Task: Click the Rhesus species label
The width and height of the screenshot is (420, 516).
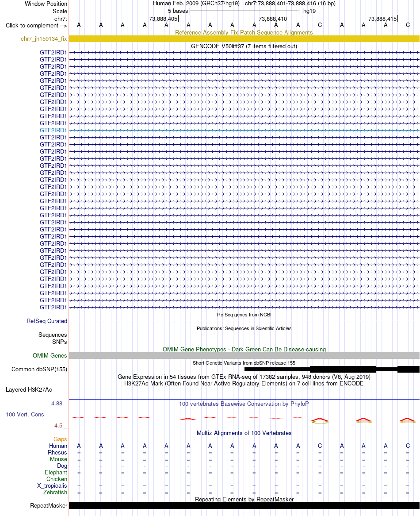Action: pyautogui.click(x=57, y=452)
